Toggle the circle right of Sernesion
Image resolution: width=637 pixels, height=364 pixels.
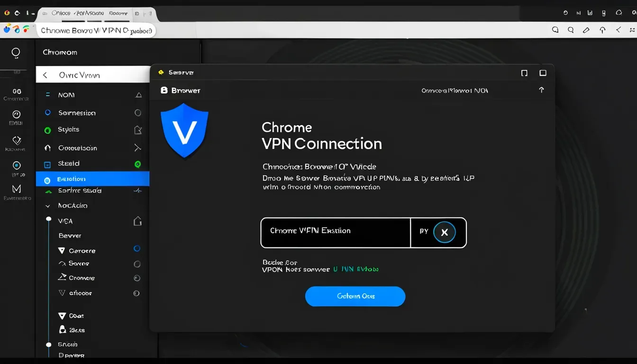coord(138,113)
